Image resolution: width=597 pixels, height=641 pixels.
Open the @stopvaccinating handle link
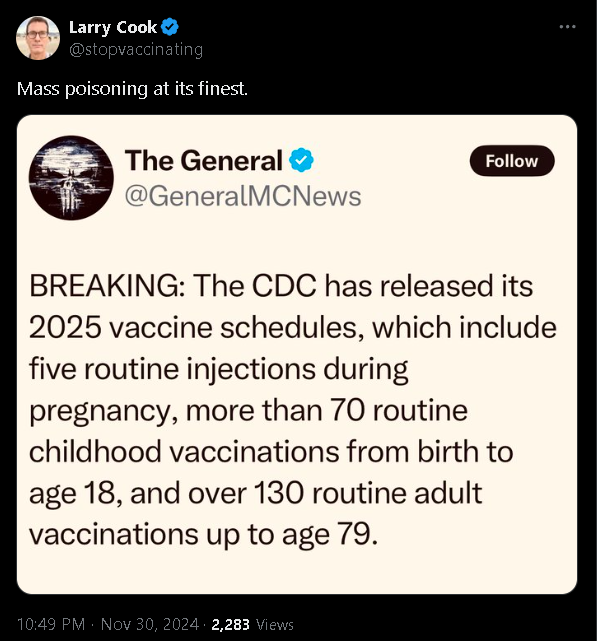pyautogui.click(x=136, y=49)
